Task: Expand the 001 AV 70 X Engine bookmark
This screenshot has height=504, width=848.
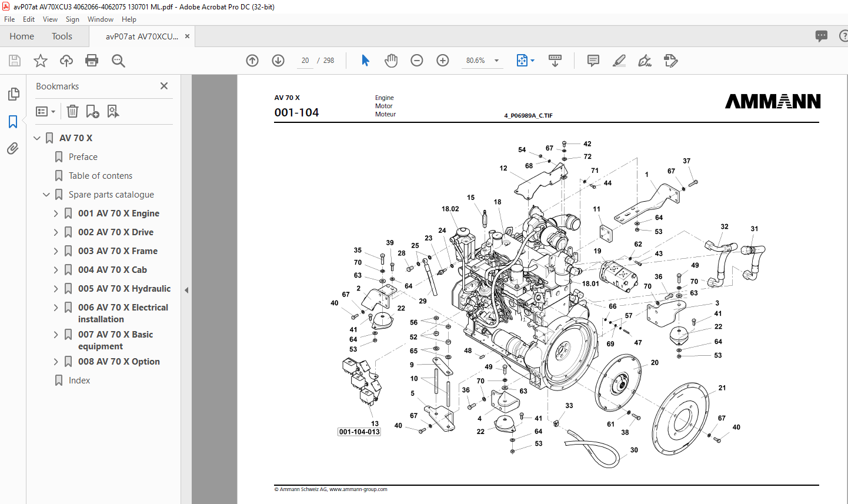Action: pos(56,213)
